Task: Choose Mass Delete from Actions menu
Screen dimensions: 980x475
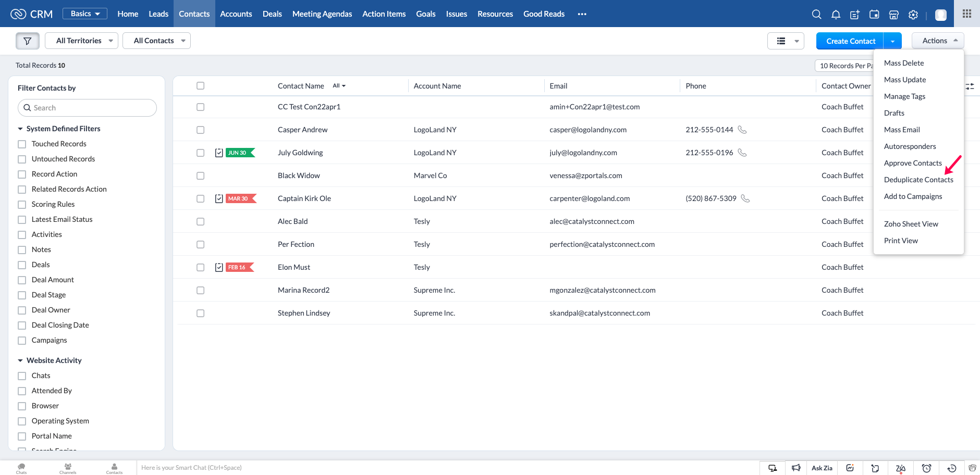Action: point(904,63)
